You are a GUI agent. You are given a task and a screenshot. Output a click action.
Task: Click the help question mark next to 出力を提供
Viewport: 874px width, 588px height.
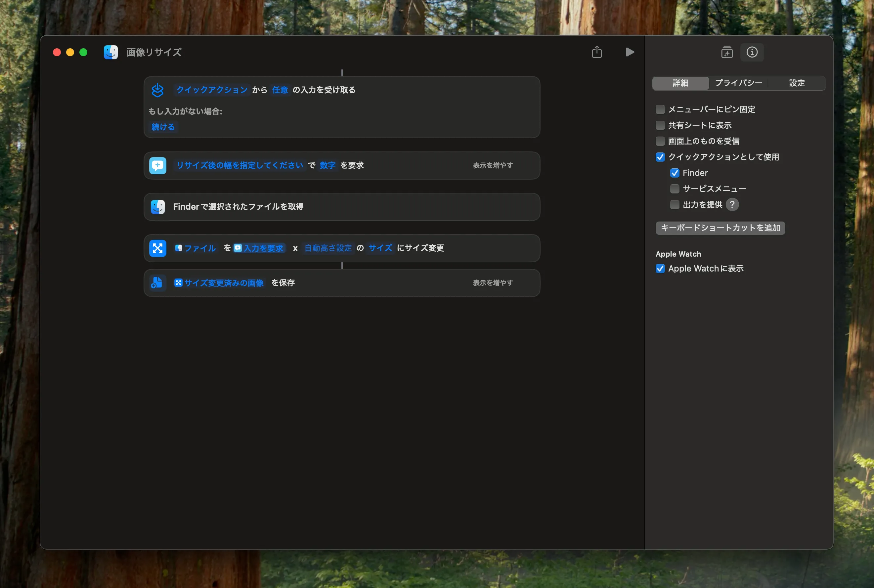(732, 205)
